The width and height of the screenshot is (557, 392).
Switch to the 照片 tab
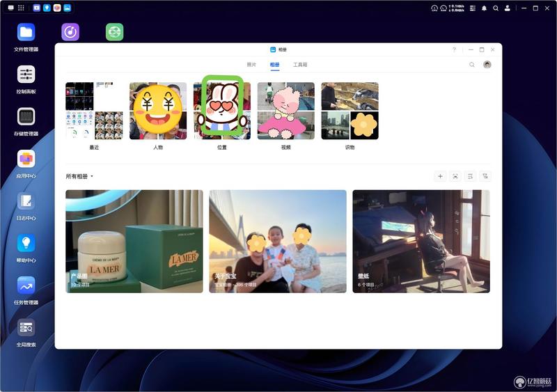coord(251,65)
